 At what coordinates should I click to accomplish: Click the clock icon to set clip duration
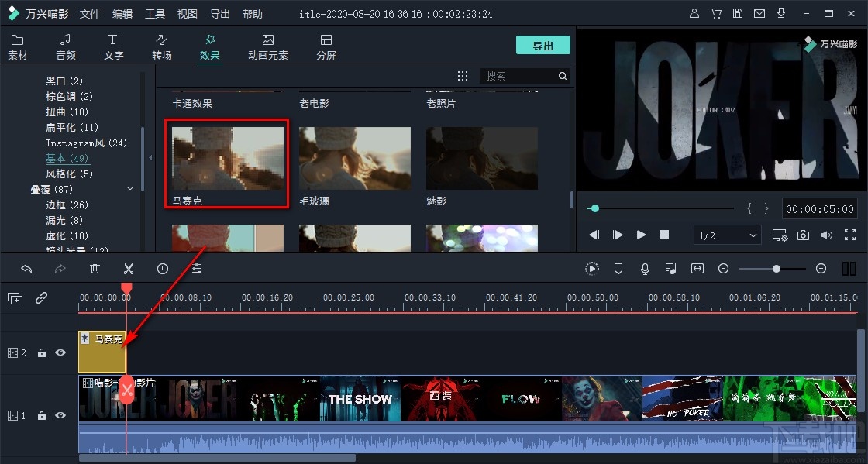coord(162,268)
